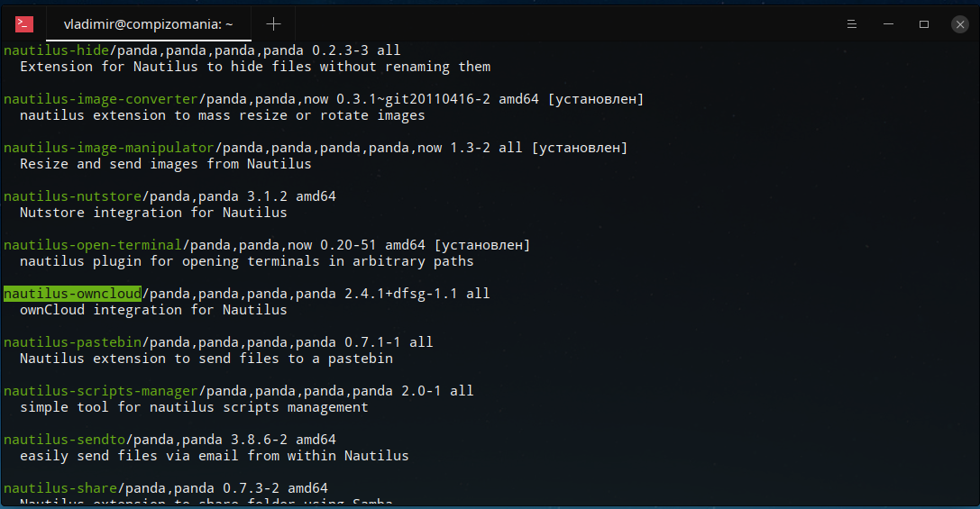Click 'simple tool for nautilus scripts management'
Viewport: 980px width, 509px height.
[x=194, y=408]
